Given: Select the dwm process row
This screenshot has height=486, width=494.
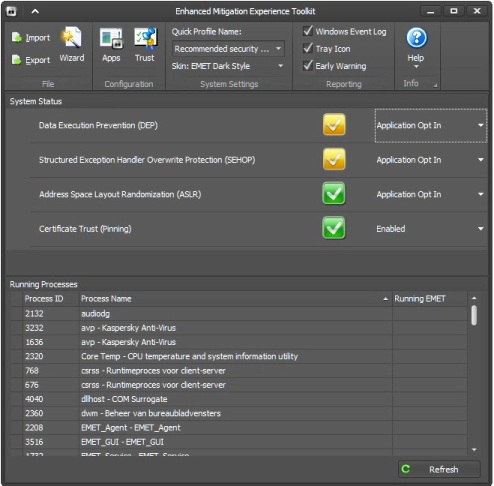Looking at the screenshot, I should (239, 413).
